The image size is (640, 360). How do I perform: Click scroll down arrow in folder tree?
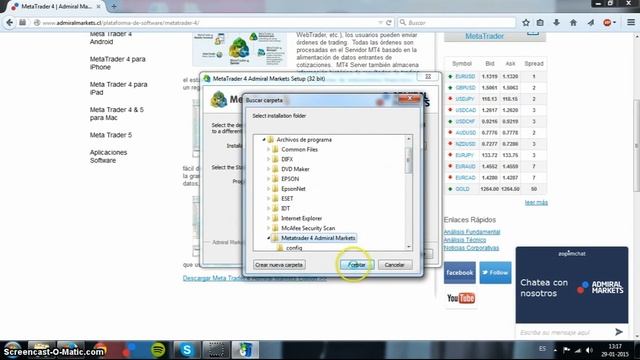pos(409,247)
